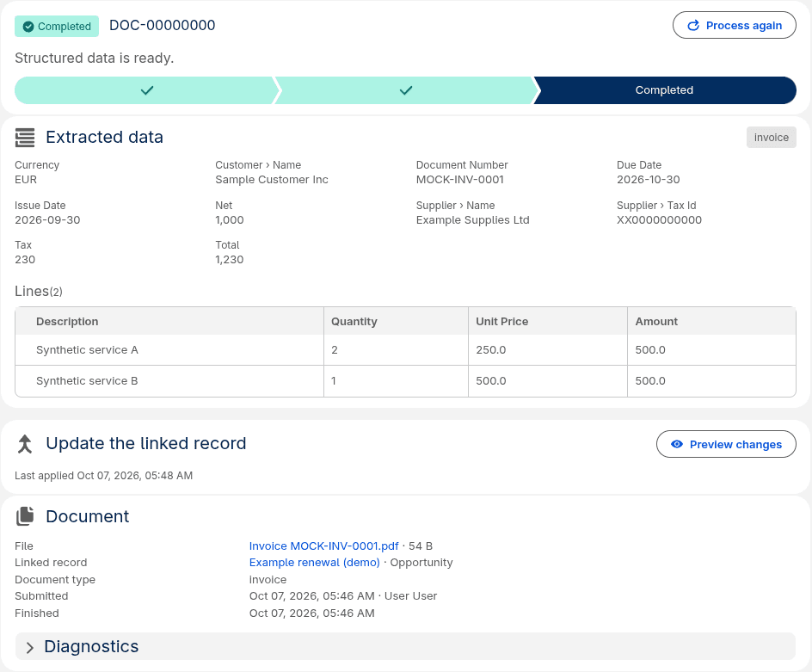Click the merge icon beside Update the linked record

pos(25,444)
